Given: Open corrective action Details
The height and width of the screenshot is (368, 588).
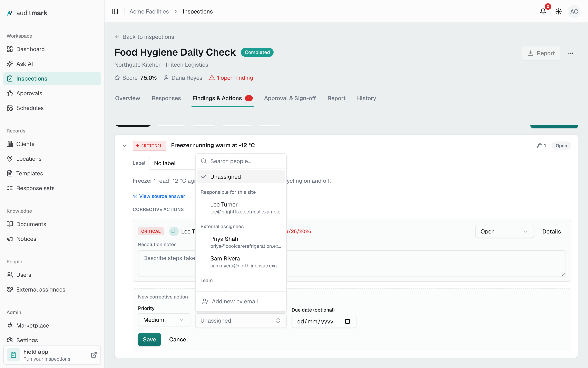Looking at the screenshot, I should 551,231.
